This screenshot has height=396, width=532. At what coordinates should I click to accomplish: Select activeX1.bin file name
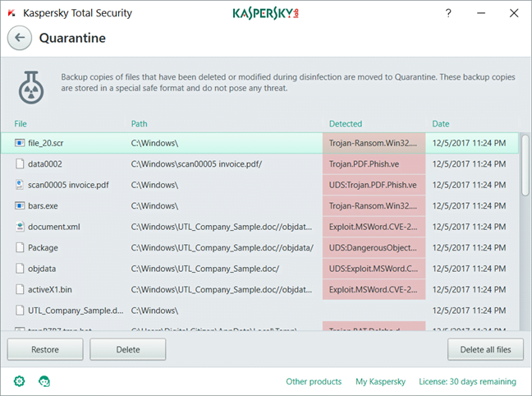coord(50,289)
